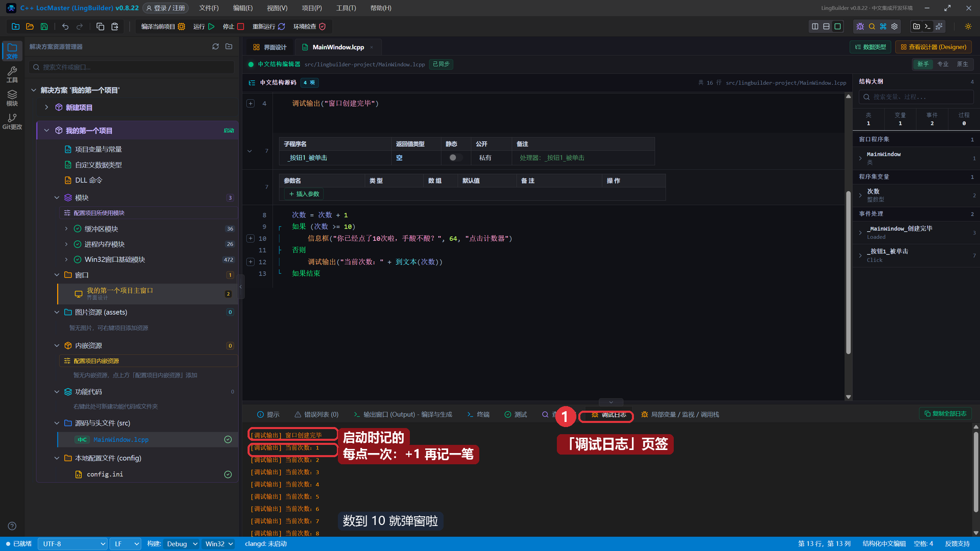Click the AI sparkle icon

[x=939, y=27]
